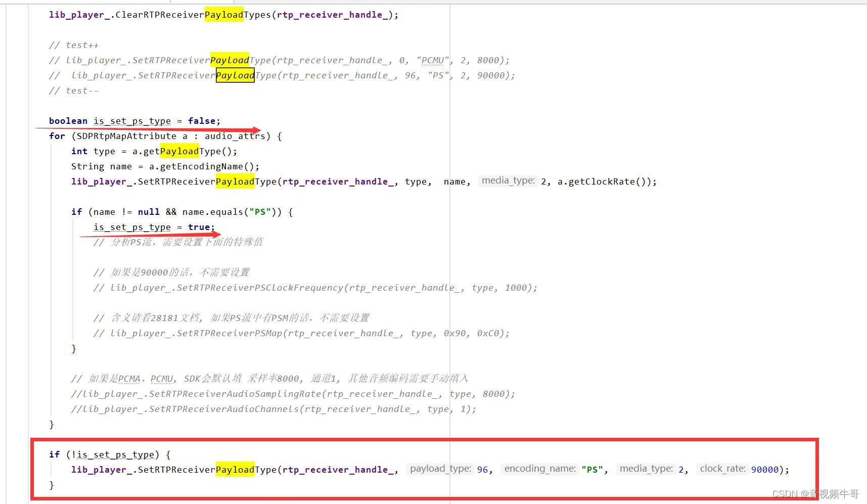Click media_type hint in the last call
The height and width of the screenshot is (504, 867).
pyautogui.click(x=646, y=469)
